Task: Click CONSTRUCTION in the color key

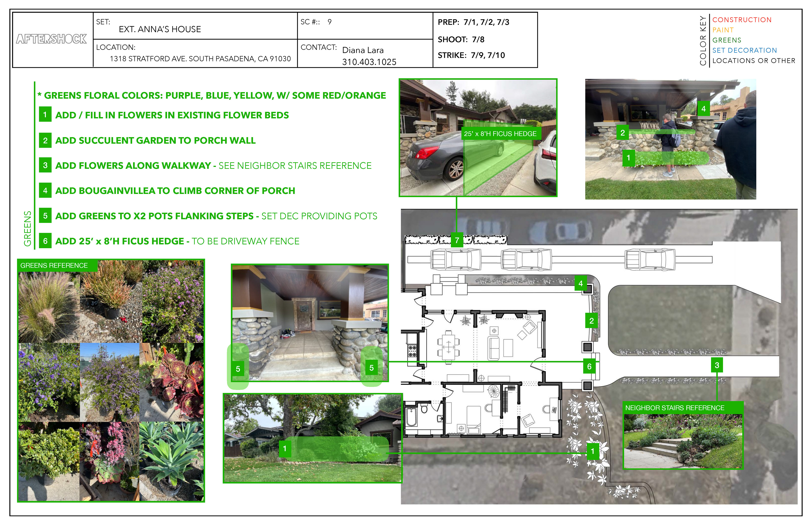Action: (x=742, y=20)
